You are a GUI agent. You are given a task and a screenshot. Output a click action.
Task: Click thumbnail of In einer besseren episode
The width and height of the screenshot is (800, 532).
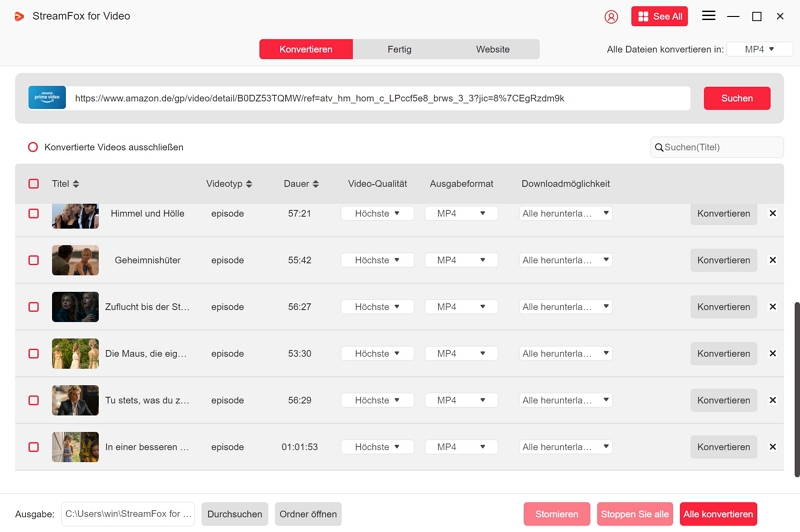75,447
